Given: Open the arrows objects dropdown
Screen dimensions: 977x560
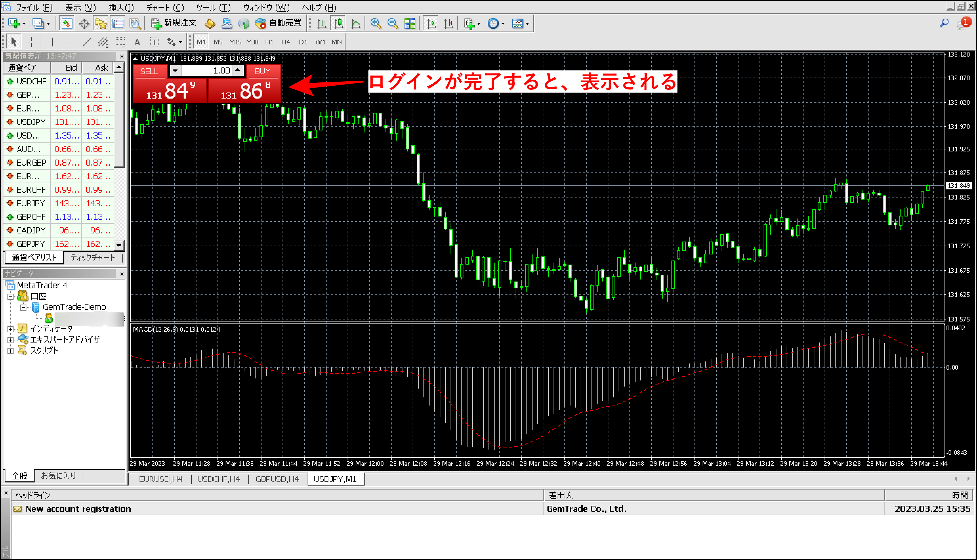Looking at the screenshot, I should [174, 42].
